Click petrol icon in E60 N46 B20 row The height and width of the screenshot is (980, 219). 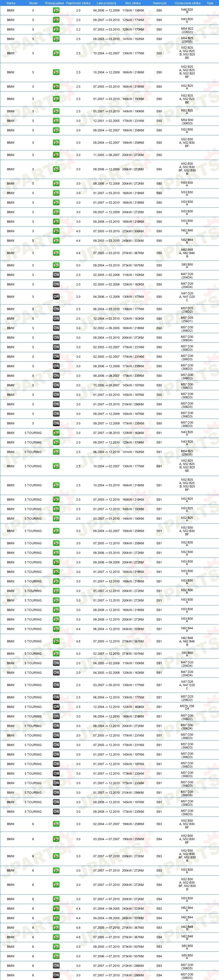[x=56, y=11]
